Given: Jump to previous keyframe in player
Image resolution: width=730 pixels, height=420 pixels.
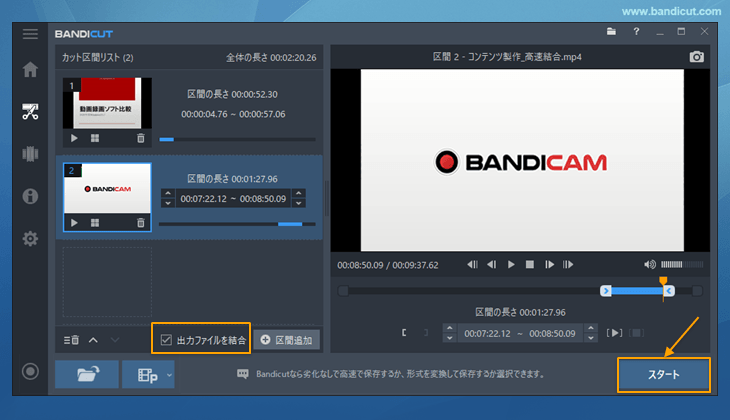Looking at the screenshot, I should [473, 264].
